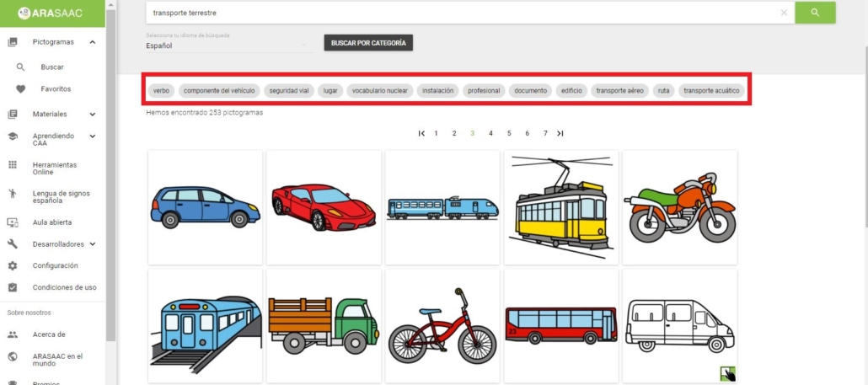Click the Aula abierta screen icon
868x385 pixels.
(x=13, y=222)
